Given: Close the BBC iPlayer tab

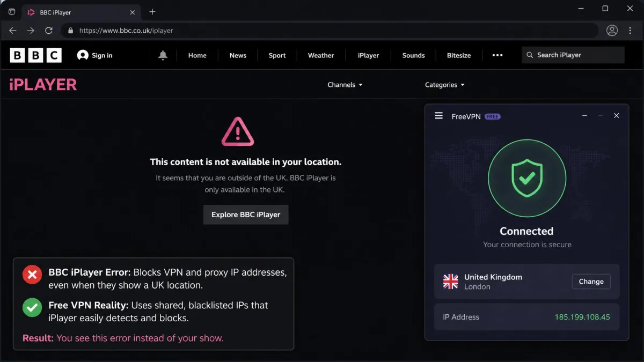Looking at the screenshot, I should (x=133, y=12).
